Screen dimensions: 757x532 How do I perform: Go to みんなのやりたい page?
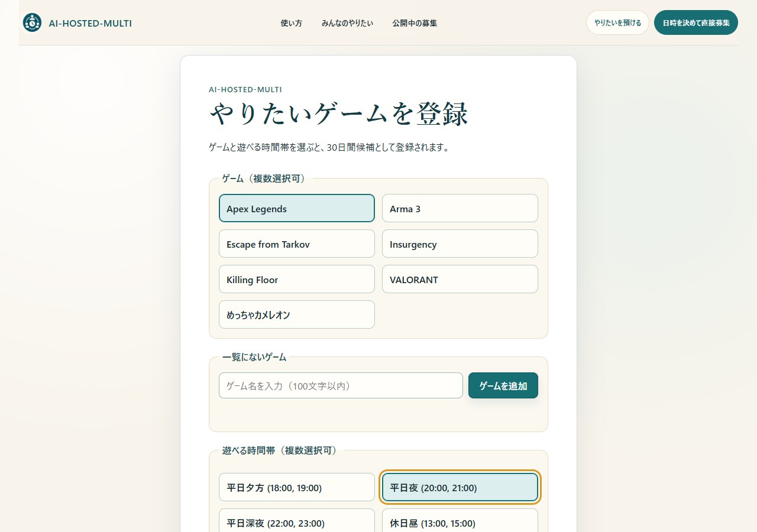(x=347, y=23)
